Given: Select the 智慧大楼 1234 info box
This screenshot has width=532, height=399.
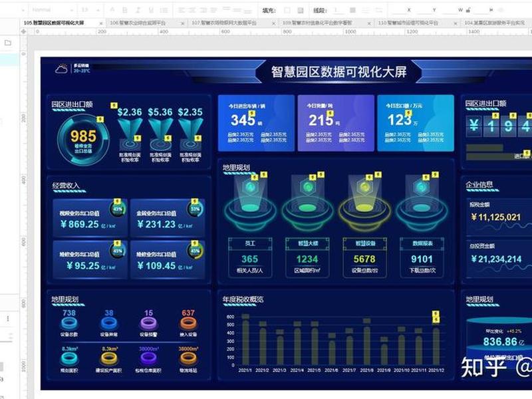Looking at the screenshot, I should point(307,257).
